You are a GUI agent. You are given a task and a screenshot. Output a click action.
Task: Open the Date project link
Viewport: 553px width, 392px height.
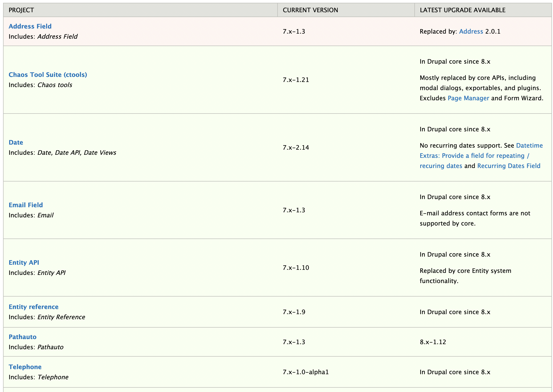[x=16, y=142]
